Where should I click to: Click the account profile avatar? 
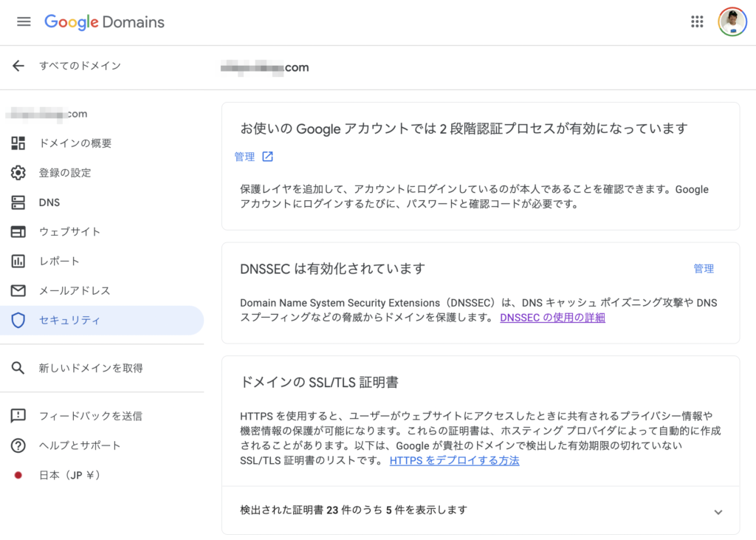pyautogui.click(x=732, y=21)
